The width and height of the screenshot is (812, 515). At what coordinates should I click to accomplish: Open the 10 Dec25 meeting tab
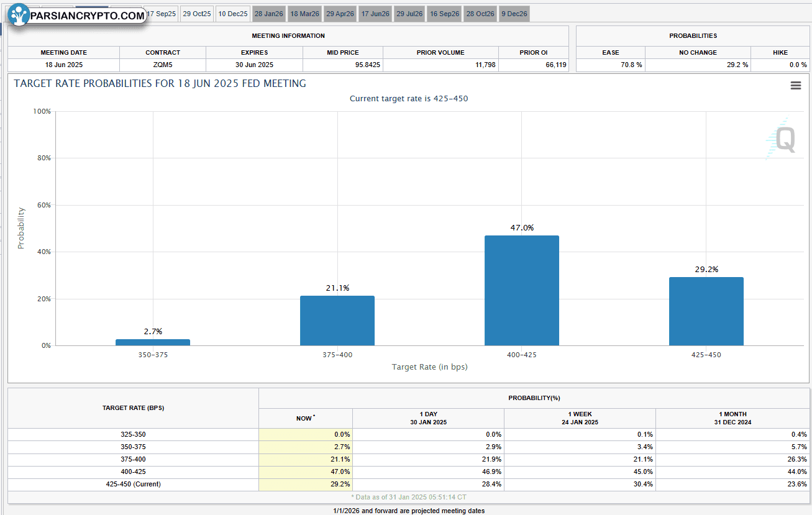point(233,14)
